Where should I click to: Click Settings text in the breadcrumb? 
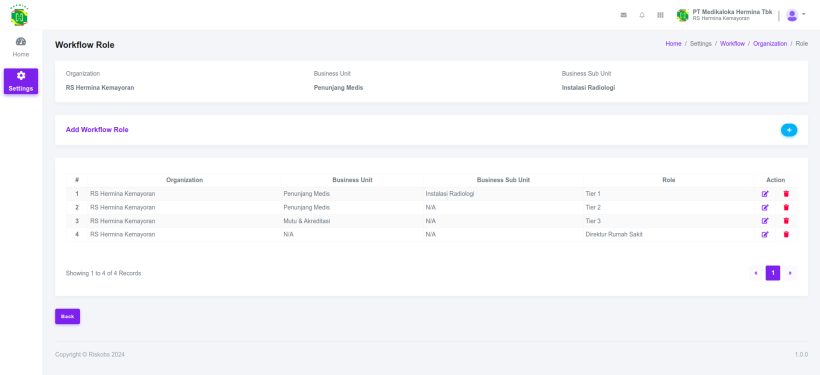[x=700, y=44]
